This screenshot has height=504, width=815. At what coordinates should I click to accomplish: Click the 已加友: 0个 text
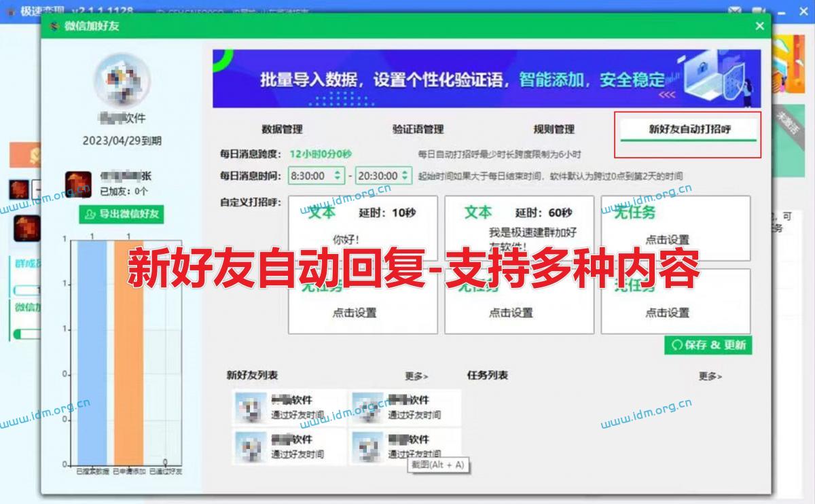(x=124, y=192)
